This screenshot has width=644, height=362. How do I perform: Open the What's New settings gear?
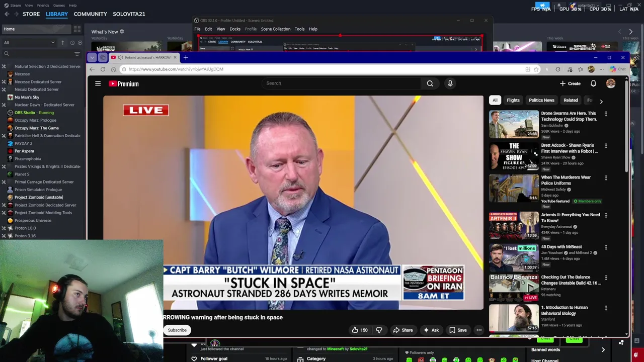tap(122, 32)
